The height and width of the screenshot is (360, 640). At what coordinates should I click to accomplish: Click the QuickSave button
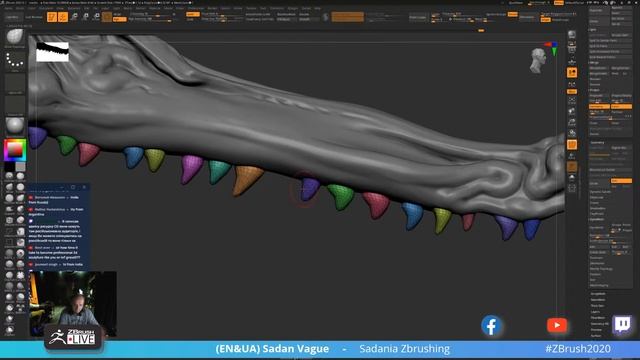516,3
